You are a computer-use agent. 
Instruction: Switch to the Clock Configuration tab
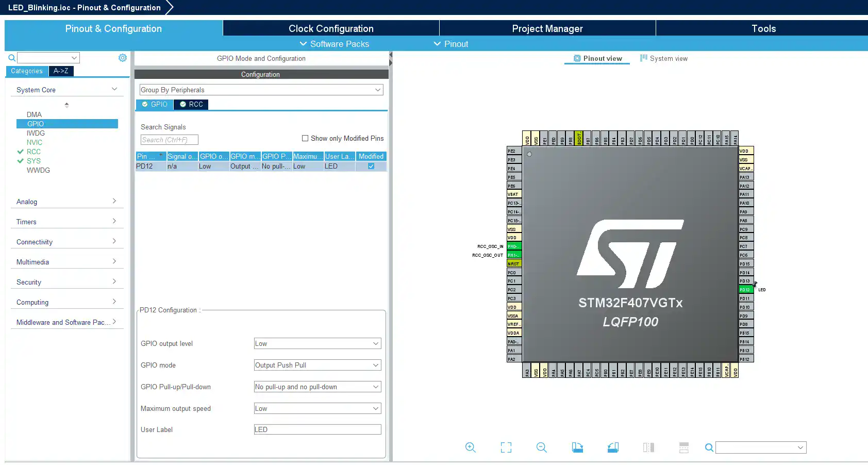point(331,28)
